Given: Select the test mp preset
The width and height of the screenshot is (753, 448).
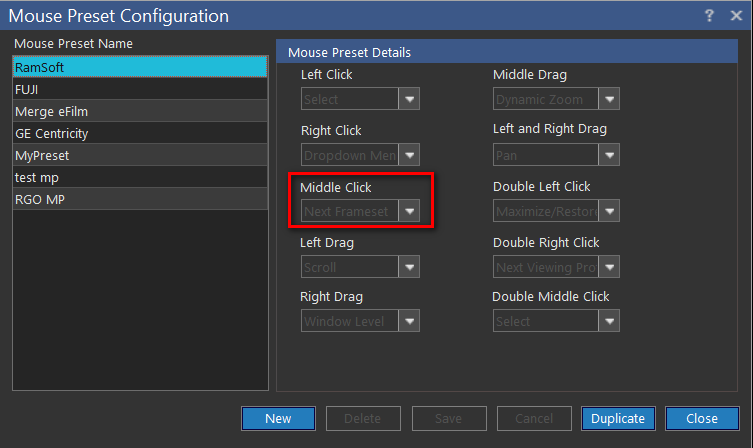Looking at the screenshot, I should click(140, 177).
